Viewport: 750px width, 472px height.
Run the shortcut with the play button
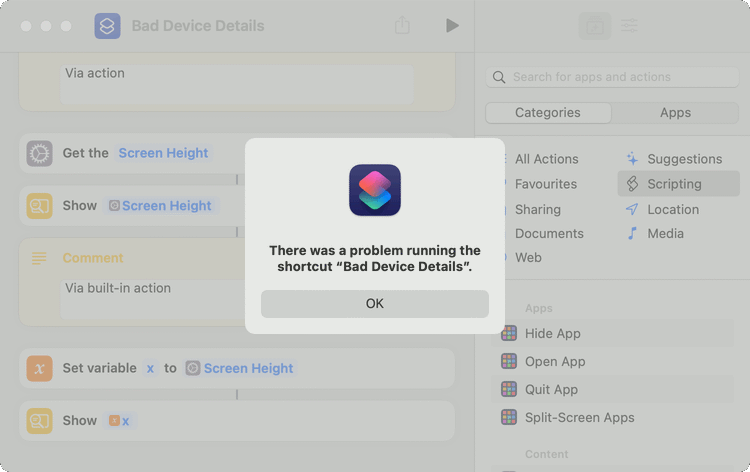point(452,25)
